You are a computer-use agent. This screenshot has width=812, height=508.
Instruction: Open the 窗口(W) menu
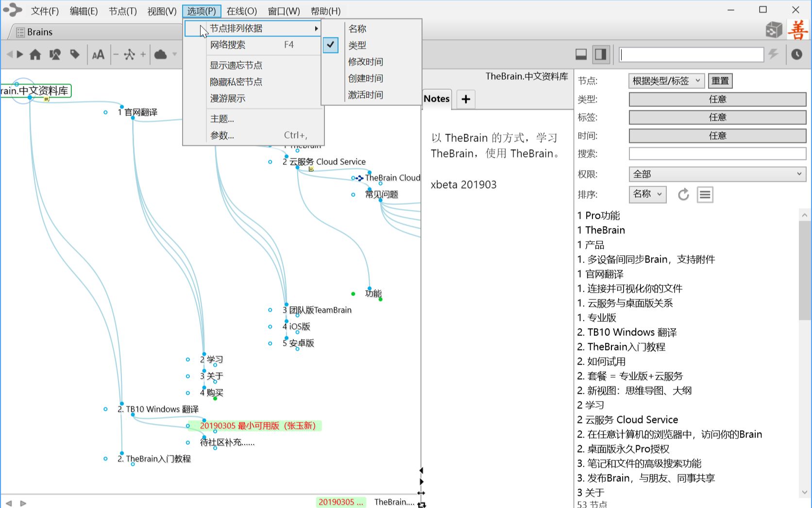point(284,11)
